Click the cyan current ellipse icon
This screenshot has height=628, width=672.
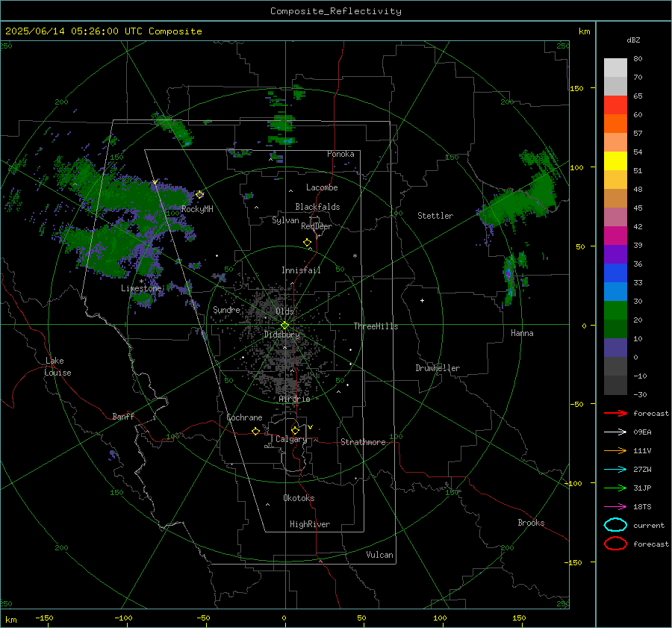coord(615,525)
